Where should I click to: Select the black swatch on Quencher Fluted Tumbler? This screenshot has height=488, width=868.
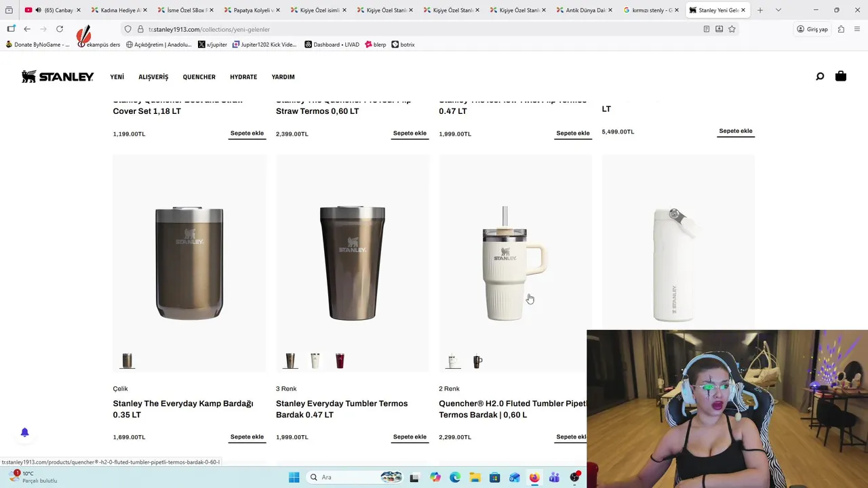[x=478, y=361]
